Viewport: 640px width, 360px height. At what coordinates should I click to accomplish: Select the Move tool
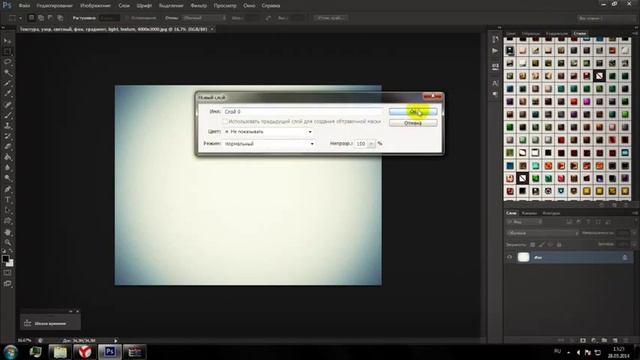click(7, 41)
